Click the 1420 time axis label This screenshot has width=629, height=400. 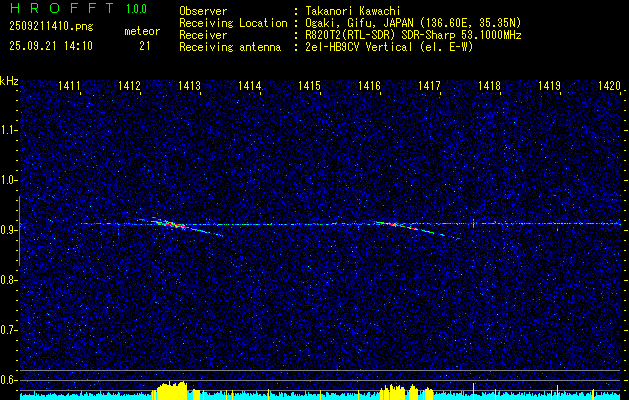click(609, 85)
